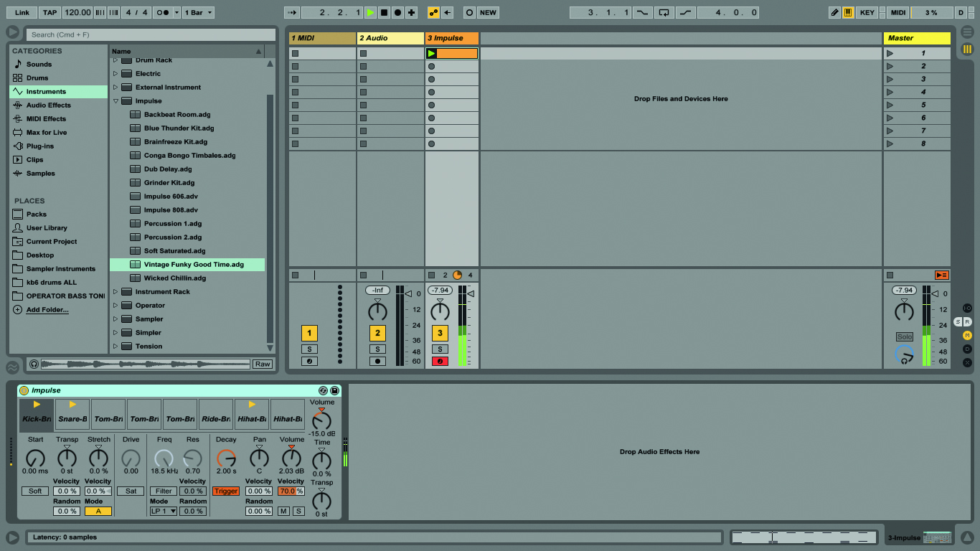
Task: Toggle the I-O section show/hide button
Action: pos(967,308)
